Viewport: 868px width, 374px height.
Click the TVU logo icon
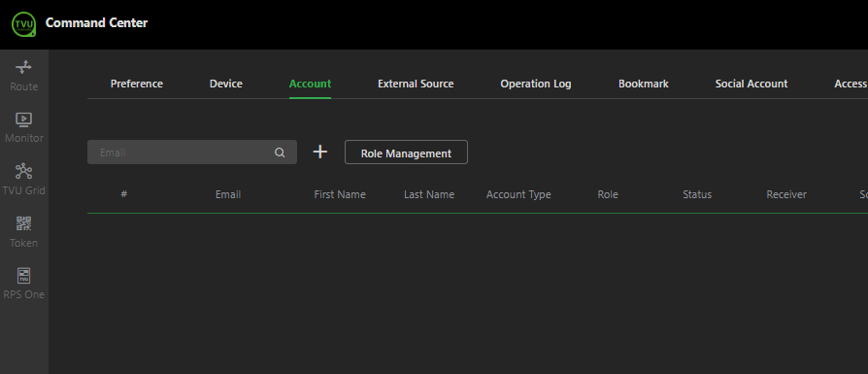click(24, 24)
